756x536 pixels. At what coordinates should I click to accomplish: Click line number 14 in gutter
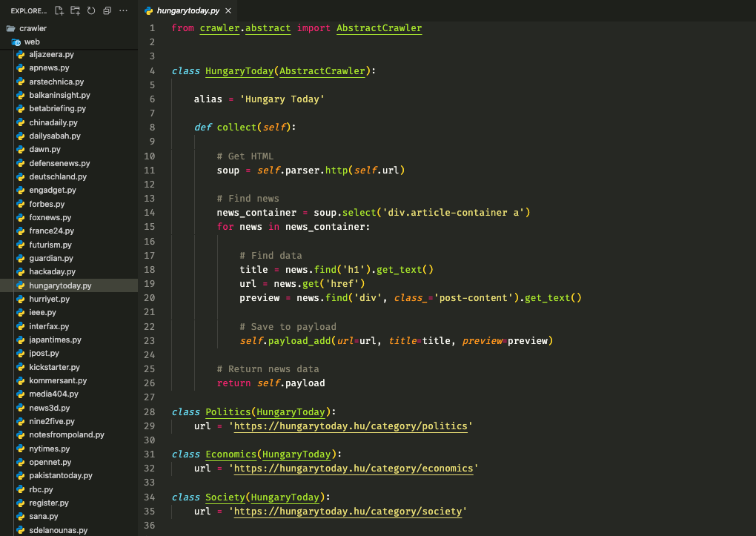tap(150, 213)
